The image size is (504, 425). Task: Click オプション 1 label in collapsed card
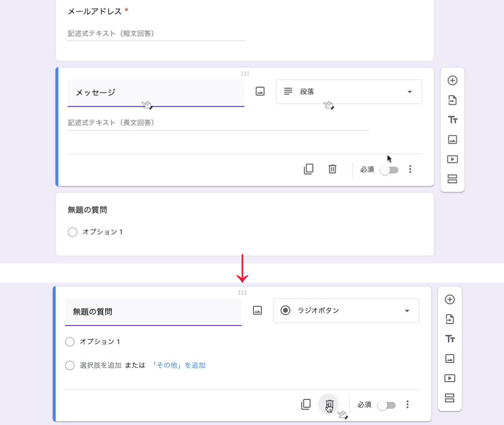(x=102, y=232)
